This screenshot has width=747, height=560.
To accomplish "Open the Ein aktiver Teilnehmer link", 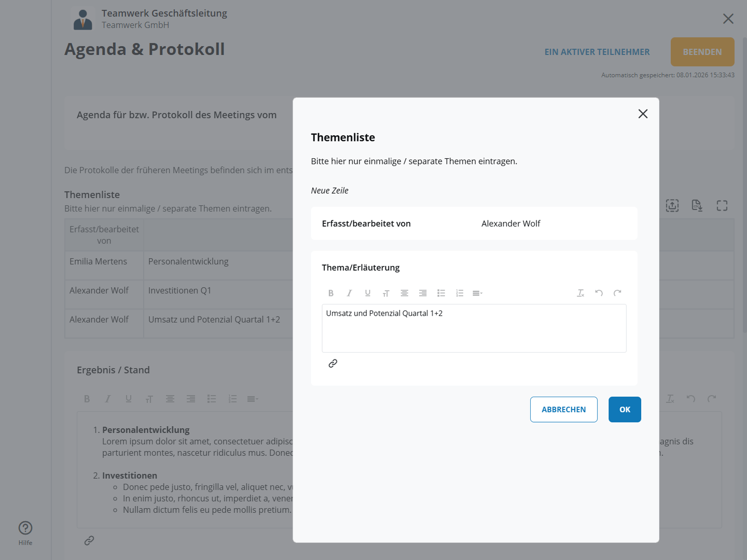I will click(x=597, y=52).
